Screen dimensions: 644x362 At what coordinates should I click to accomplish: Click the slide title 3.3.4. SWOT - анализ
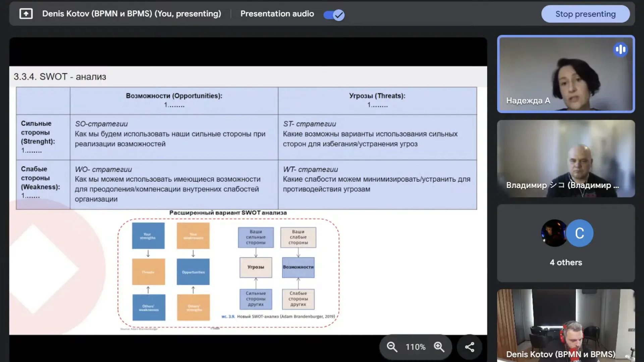coord(60,77)
